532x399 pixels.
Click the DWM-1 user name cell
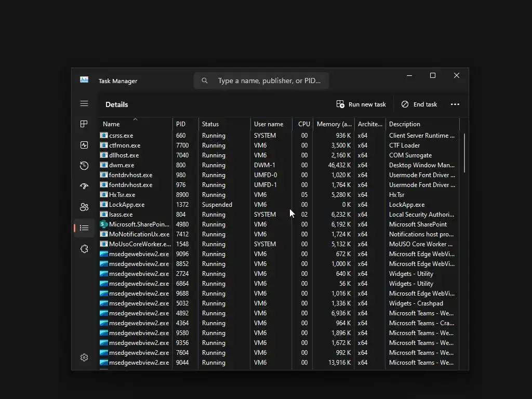(264, 165)
